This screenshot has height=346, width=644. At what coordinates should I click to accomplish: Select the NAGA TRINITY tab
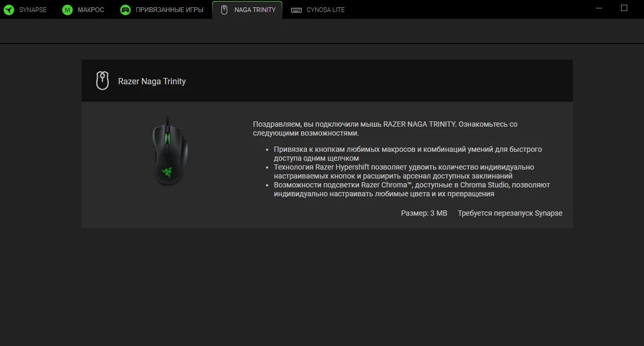pos(247,10)
